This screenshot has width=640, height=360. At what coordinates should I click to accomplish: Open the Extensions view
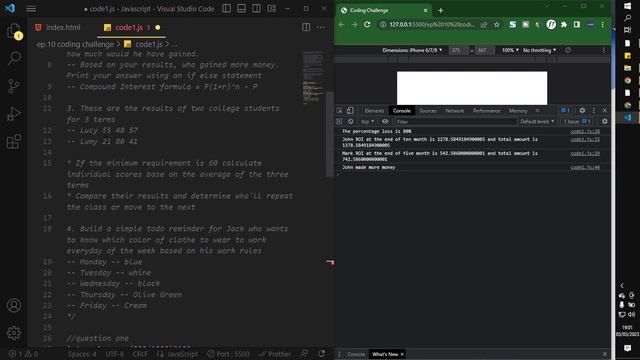coord(14,142)
